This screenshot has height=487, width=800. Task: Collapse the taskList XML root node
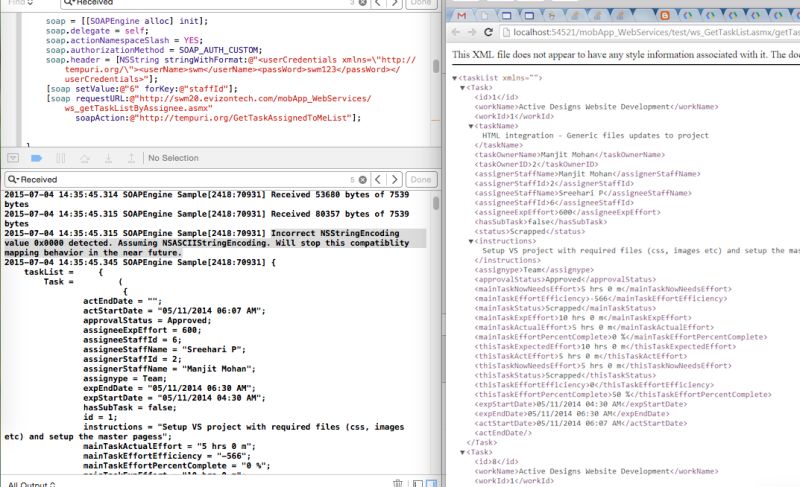[455, 78]
